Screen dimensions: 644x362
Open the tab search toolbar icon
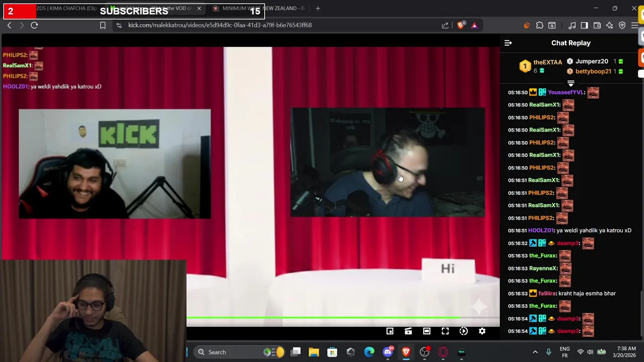(552, 25)
